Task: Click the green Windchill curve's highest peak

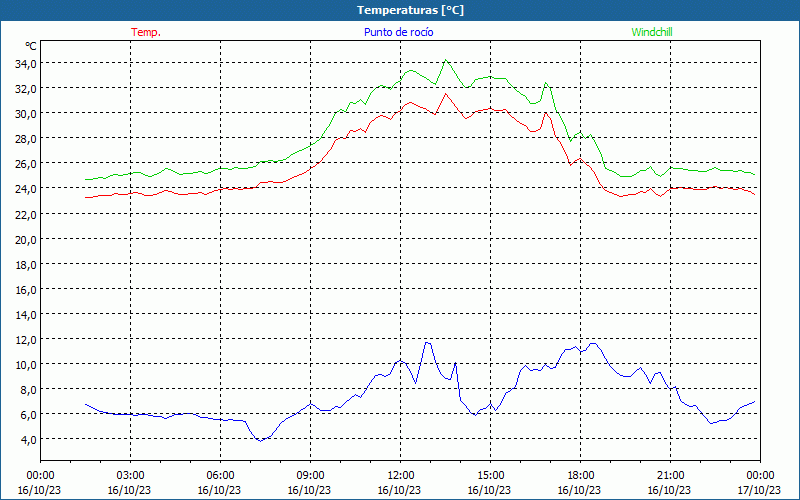Action: (x=446, y=60)
